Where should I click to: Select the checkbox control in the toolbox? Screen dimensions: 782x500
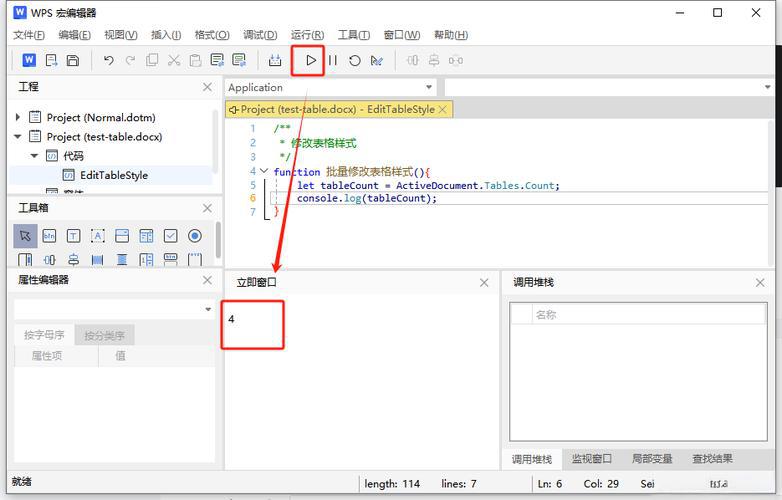tap(170, 236)
